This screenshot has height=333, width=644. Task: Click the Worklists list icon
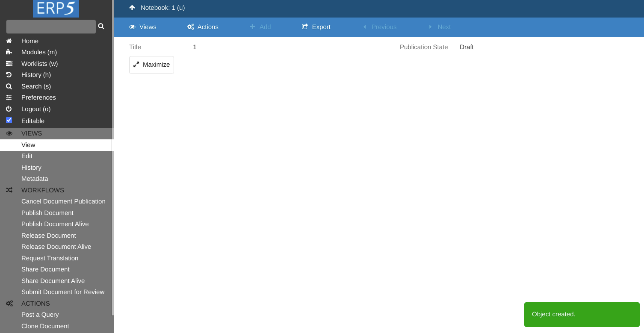(9, 64)
